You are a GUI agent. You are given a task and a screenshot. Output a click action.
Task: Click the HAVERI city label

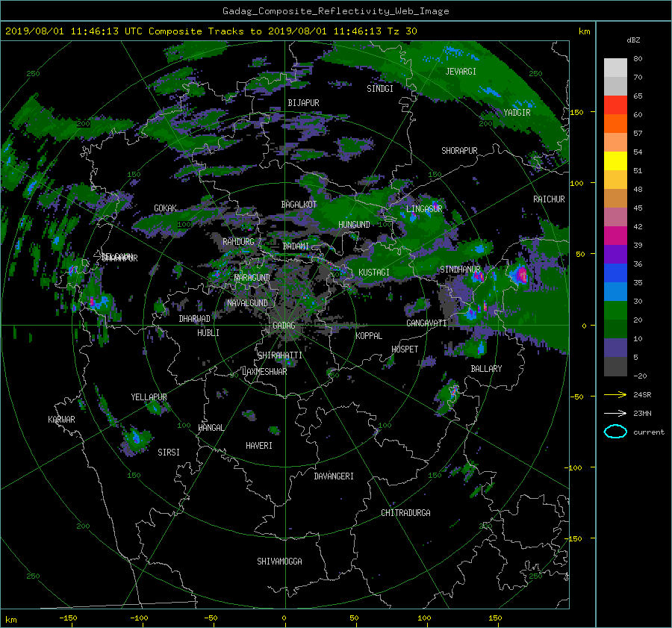point(259,446)
